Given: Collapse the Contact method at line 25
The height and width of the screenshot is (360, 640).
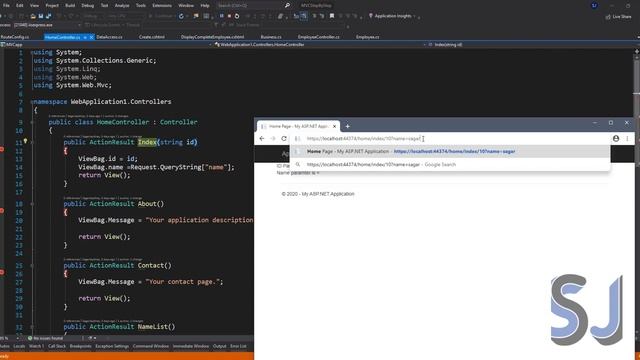Looking at the screenshot, I should [x=32, y=265].
